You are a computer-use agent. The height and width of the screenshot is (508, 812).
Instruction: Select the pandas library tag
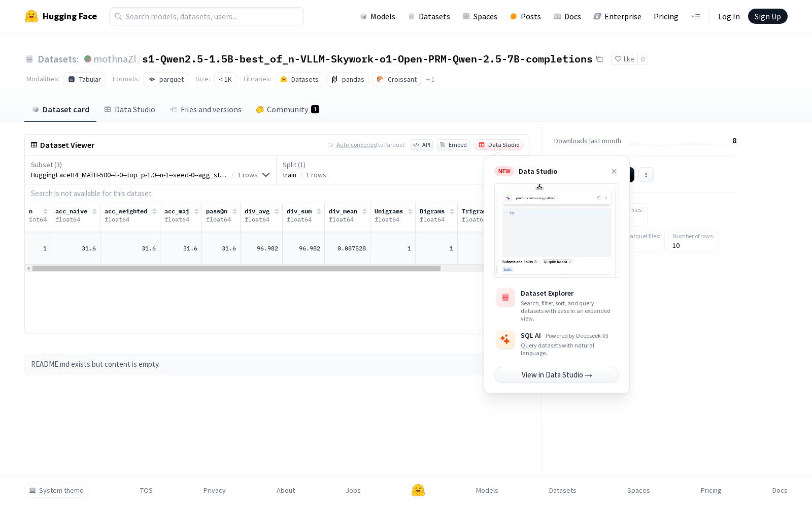click(348, 79)
